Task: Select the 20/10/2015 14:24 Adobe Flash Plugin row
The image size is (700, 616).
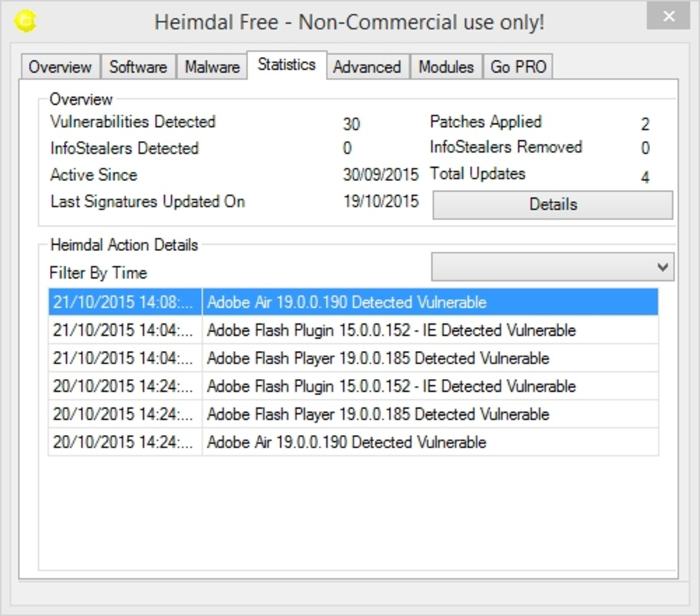Action: pyautogui.click(x=353, y=386)
